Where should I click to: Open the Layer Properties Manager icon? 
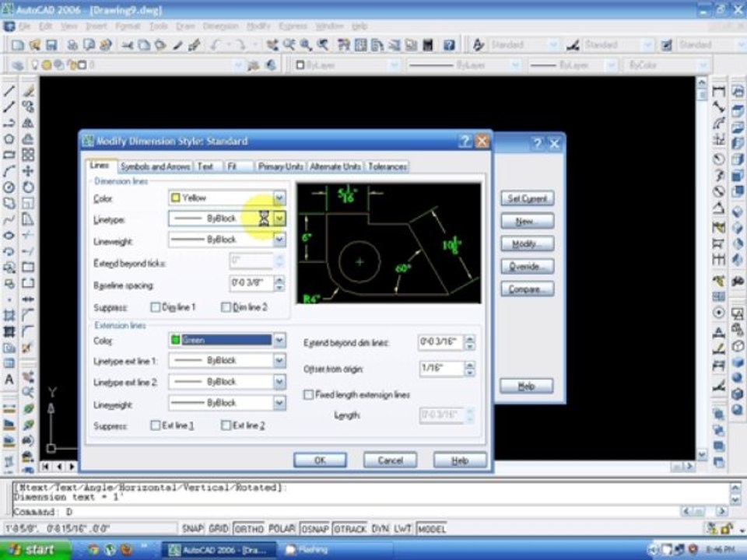[x=18, y=65]
